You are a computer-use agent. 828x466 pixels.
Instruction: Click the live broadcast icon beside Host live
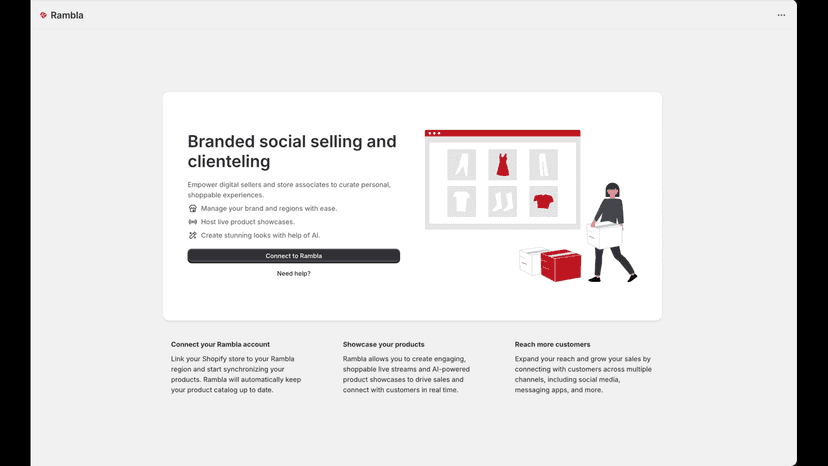click(193, 222)
